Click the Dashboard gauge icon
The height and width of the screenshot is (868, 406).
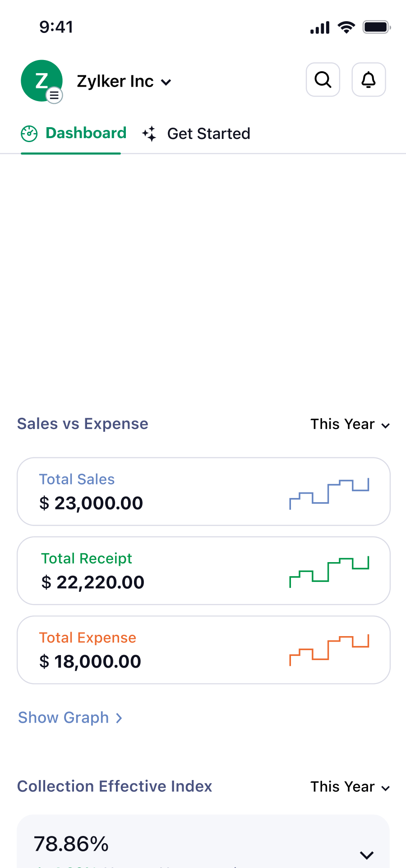[29, 134]
